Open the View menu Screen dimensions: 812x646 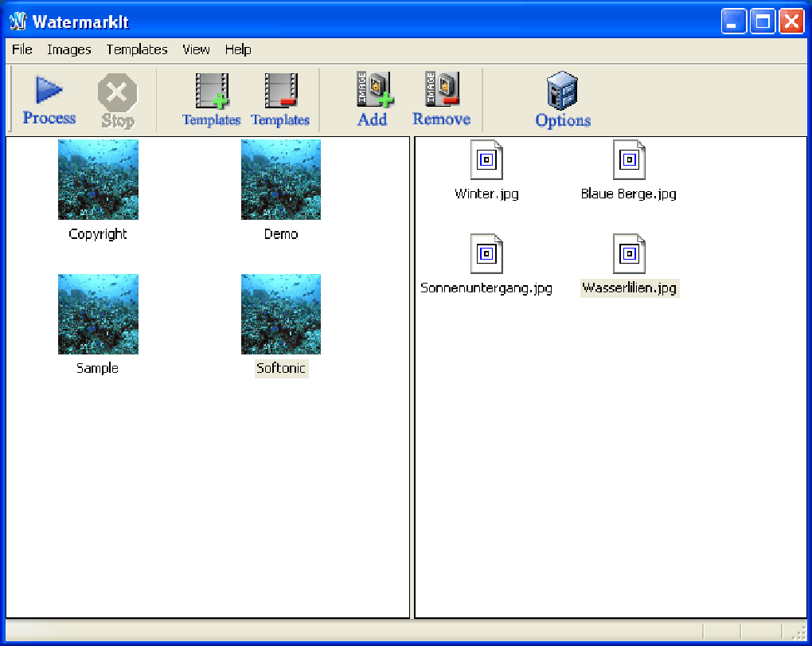click(x=196, y=49)
